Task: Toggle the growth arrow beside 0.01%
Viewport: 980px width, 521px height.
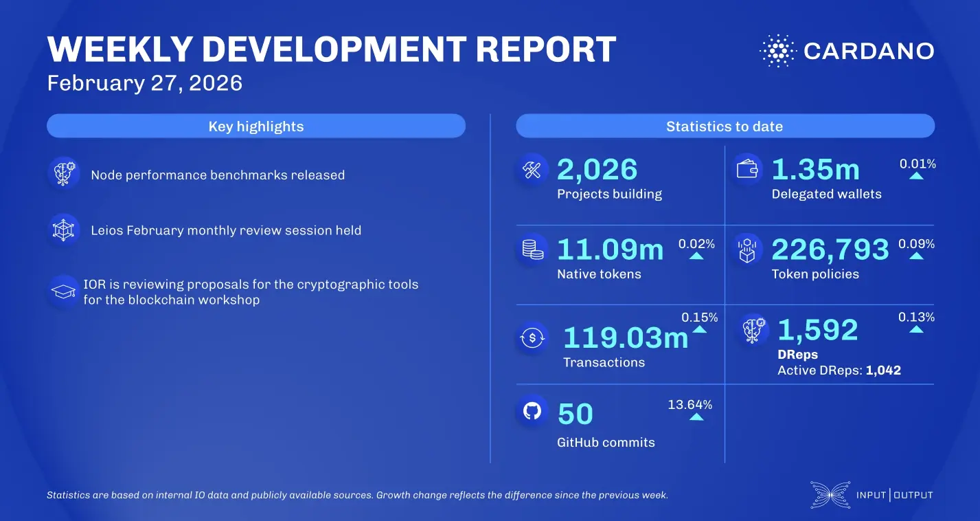Action: pyautogui.click(x=916, y=177)
